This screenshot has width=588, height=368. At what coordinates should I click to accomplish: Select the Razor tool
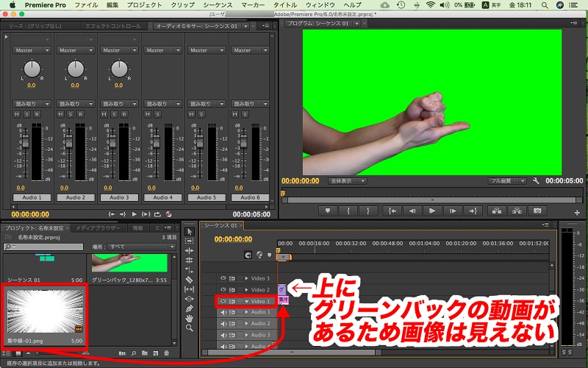(190, 280)
